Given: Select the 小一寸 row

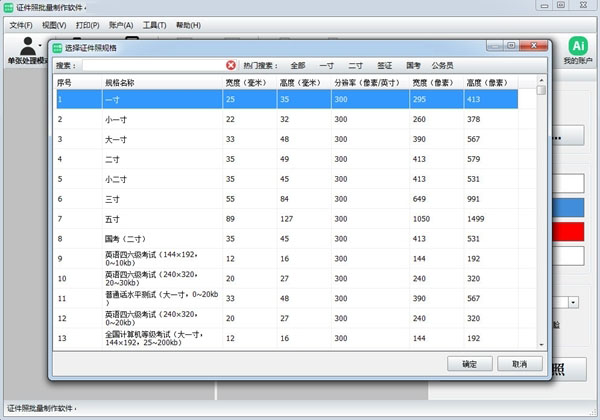Looking at the screenshot, I should pos(287,119).
